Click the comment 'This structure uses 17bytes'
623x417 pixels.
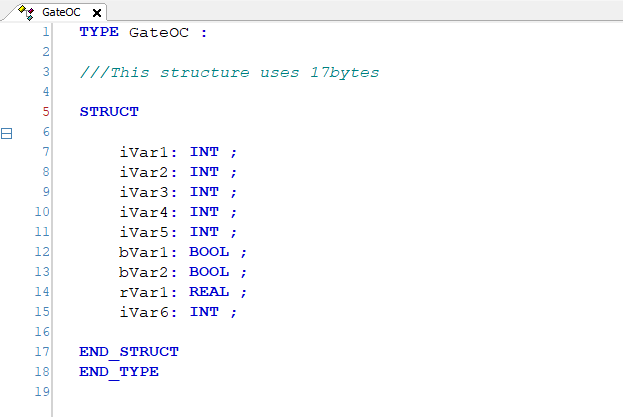point(230,73)
